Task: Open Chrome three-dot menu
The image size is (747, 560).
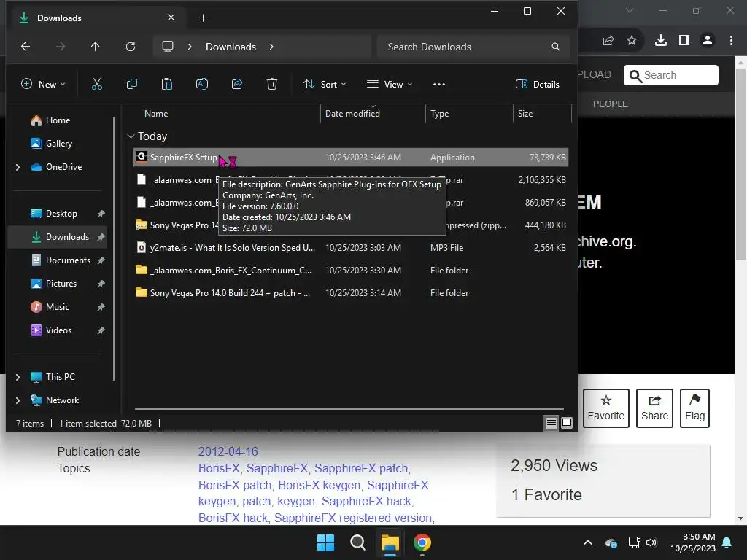Action: pyautogui.click(x=731, y=41)
